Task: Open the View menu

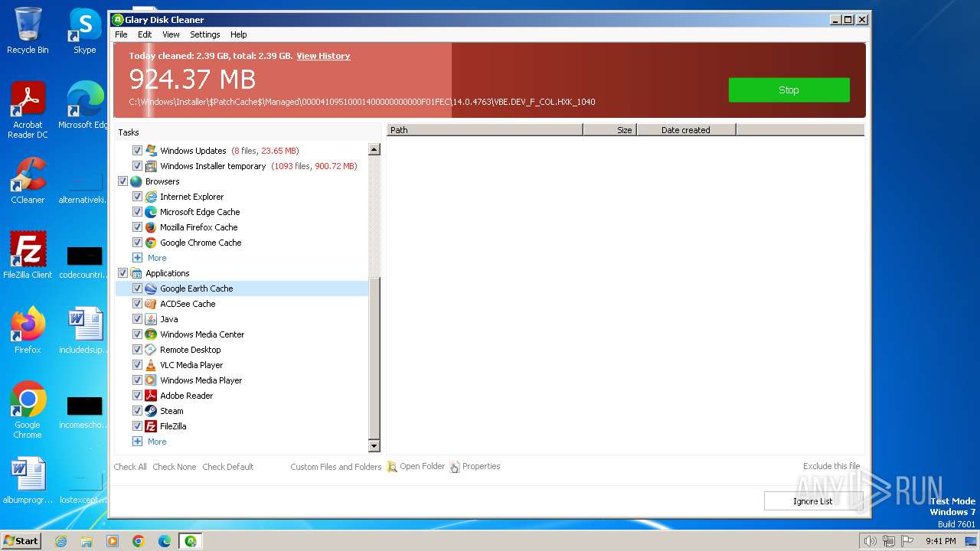Action: (171, 34)
